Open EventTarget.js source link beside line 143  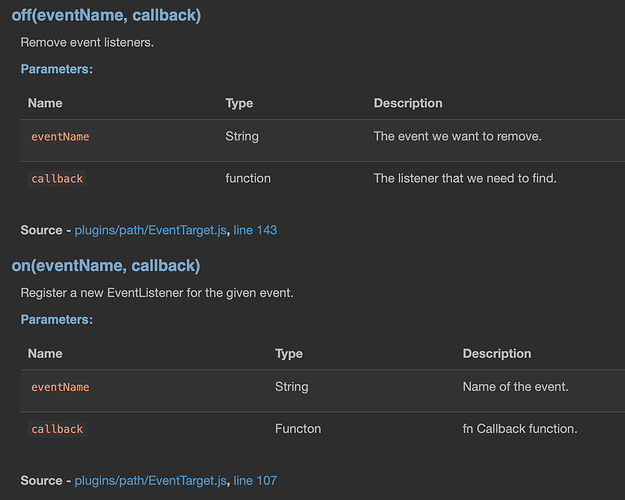click(152, 230)
